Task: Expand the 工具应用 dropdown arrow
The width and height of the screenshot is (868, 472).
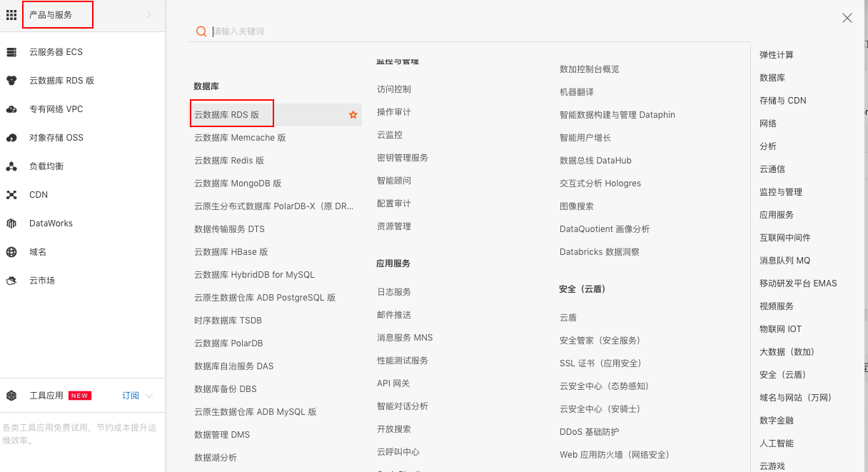Action: (149, 396)
